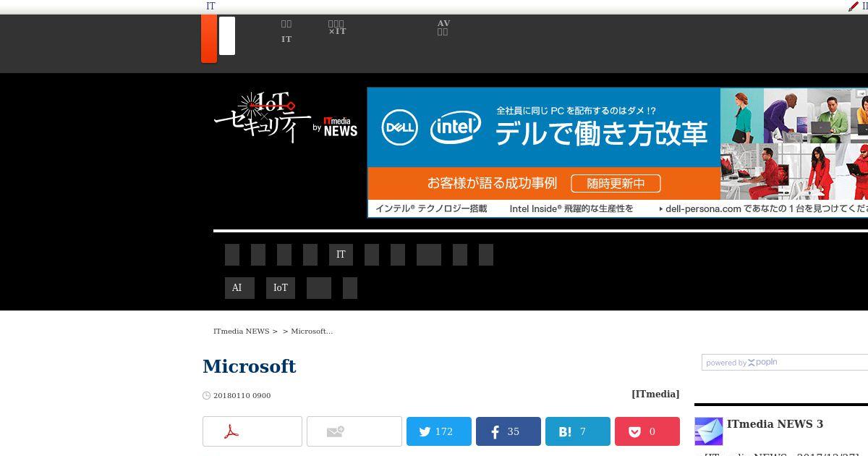Click the IT link at the top left
This screenshot has width=868, height=456.
[210, 6]
